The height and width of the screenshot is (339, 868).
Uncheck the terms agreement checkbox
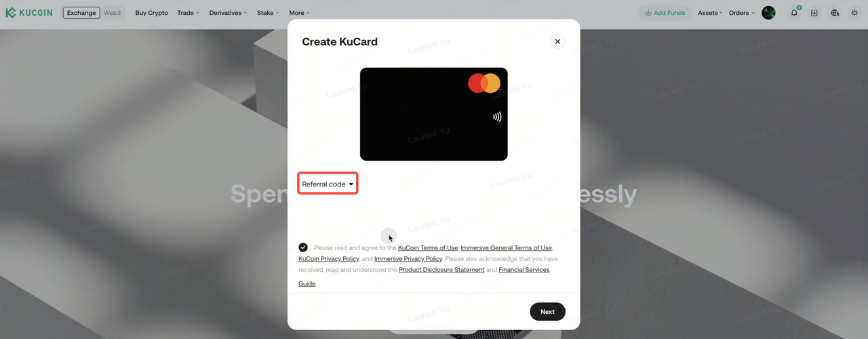click(x=303, y=247)
